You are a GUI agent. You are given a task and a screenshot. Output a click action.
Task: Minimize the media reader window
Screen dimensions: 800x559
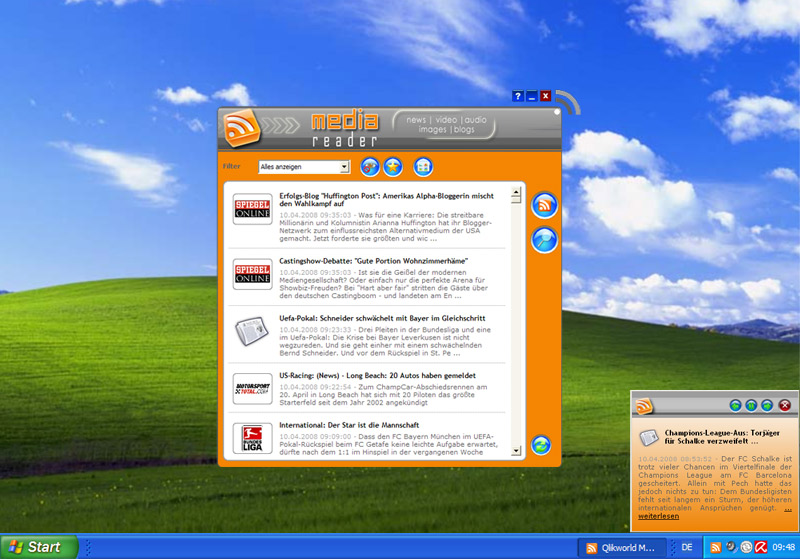[532, 96]
